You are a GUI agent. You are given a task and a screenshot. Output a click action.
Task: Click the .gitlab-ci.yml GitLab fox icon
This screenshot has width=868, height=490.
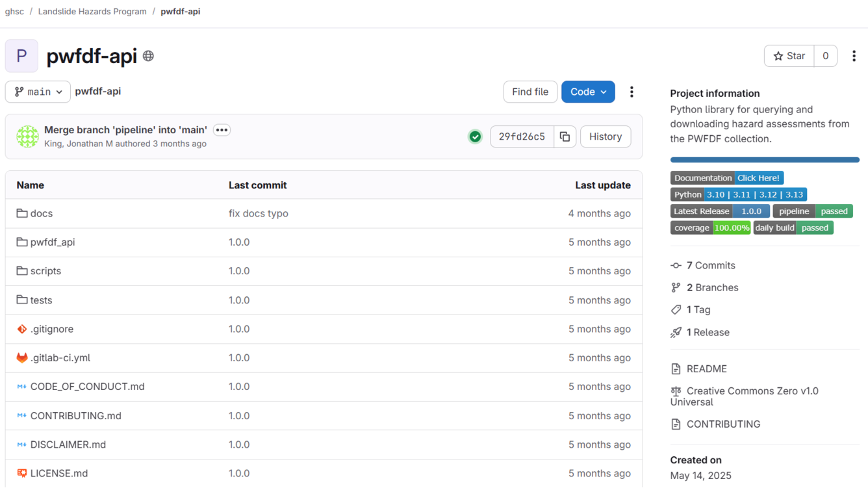[x=22, y=357]
